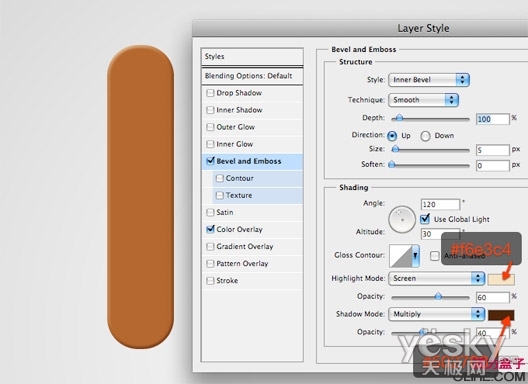This screenshot has width=528, height=384.
Task: Select the Styles list header
Action: 253,57
